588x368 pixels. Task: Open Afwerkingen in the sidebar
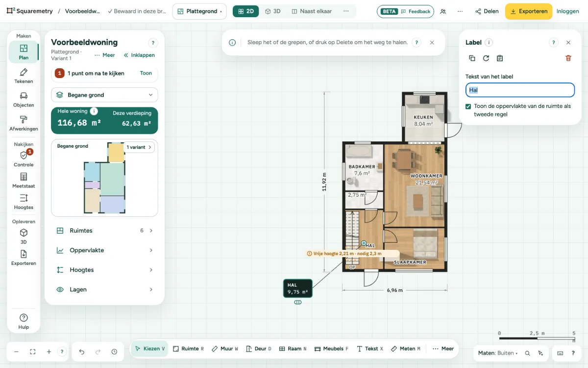point(24,123)
